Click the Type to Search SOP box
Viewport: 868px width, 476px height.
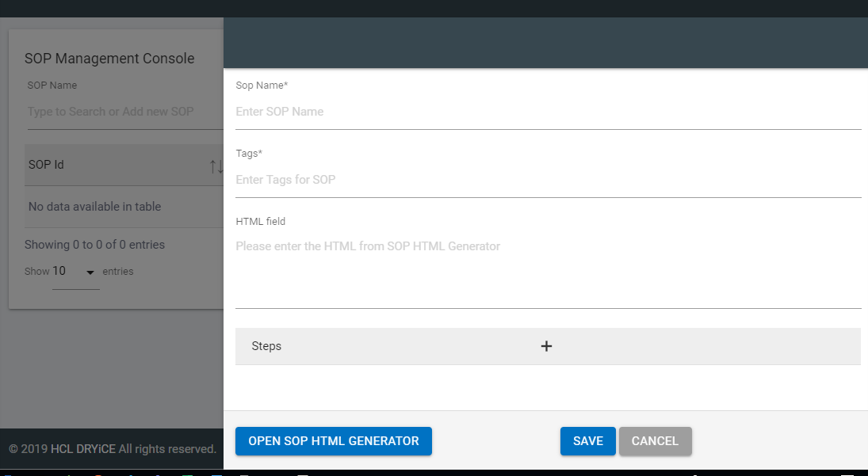124,112
